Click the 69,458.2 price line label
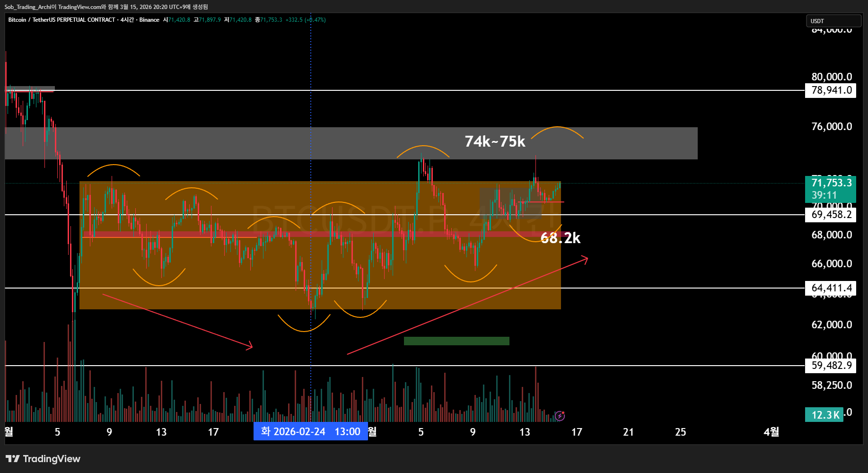The height and width of the screenshot is (473, 868). click(x=831, y=215)
